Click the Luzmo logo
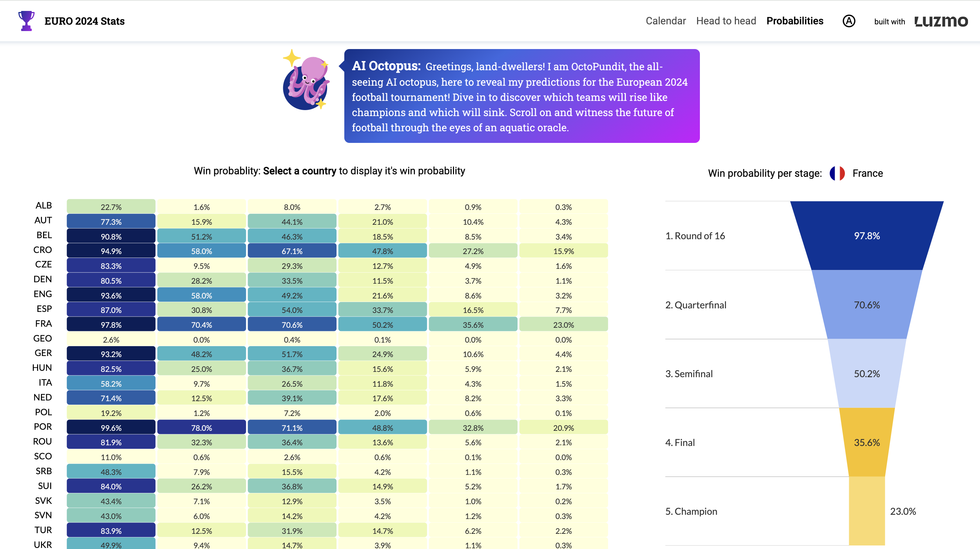980x549 pixels. (x=941, y=21)
